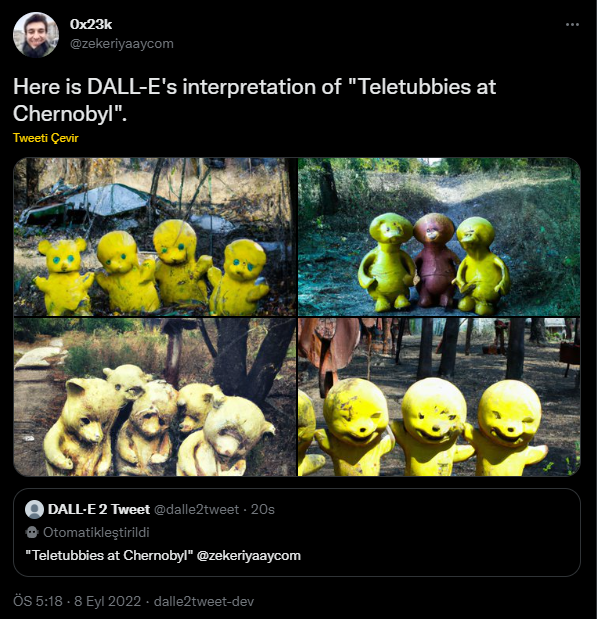This screenshot has width=597, height=619.
Task: Click the Otomatikleştirildi automated label
Action: (x=96, y=533)
